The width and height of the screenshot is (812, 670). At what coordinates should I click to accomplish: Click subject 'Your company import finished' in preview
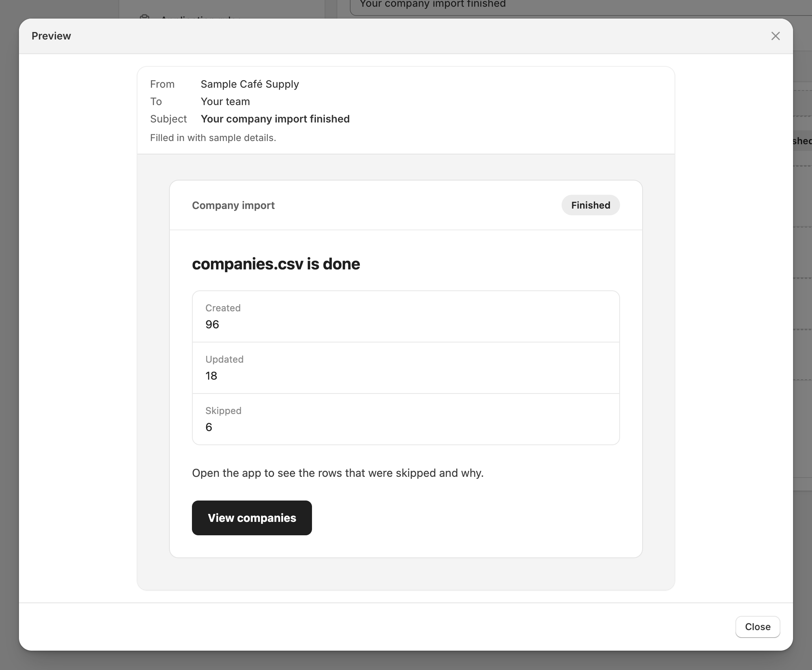275,119
